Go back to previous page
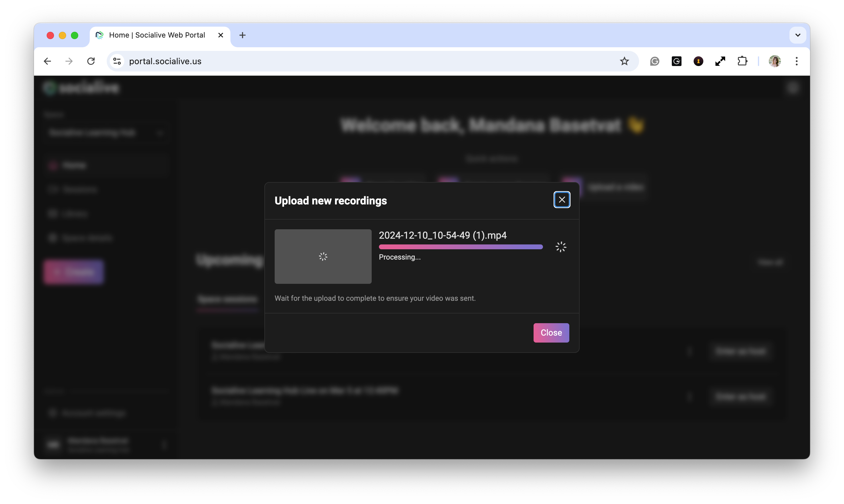Viewport: 844px width, 504px height. 47,61
